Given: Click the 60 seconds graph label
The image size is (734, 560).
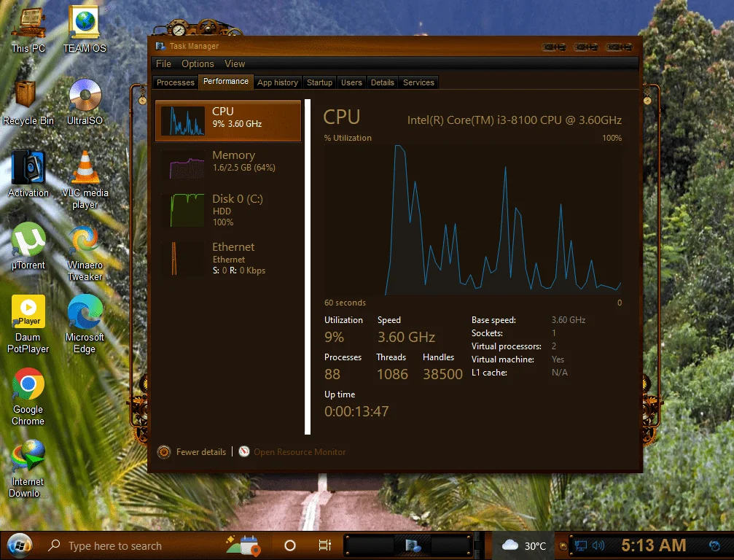Looking at the screenshot, I should click(x=345, y=303).
